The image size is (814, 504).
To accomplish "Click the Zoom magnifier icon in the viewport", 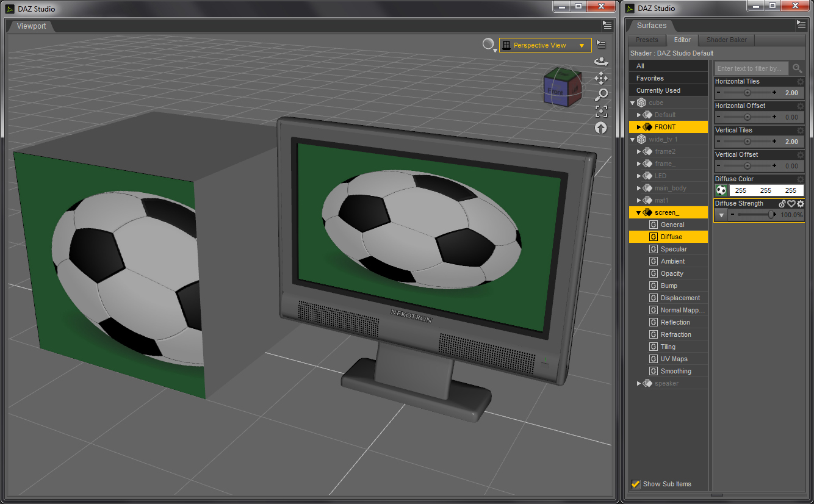I will pyautogui.click(x=601, y=95).
